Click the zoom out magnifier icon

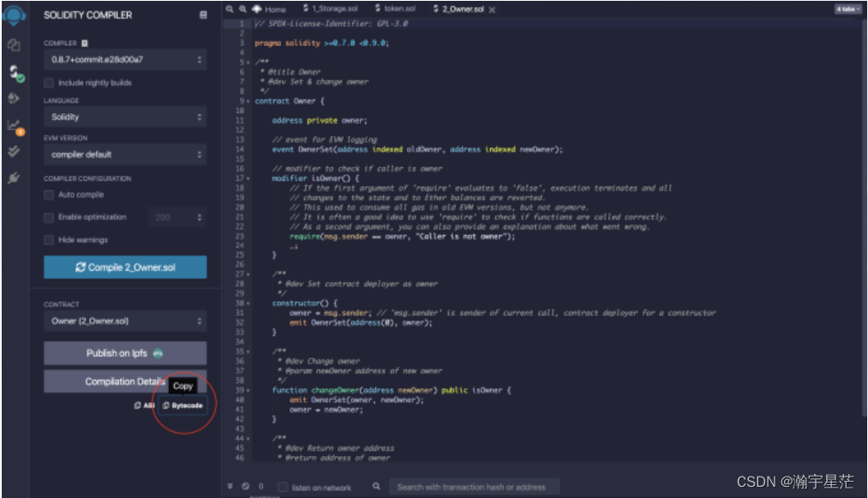click(230, 9)
